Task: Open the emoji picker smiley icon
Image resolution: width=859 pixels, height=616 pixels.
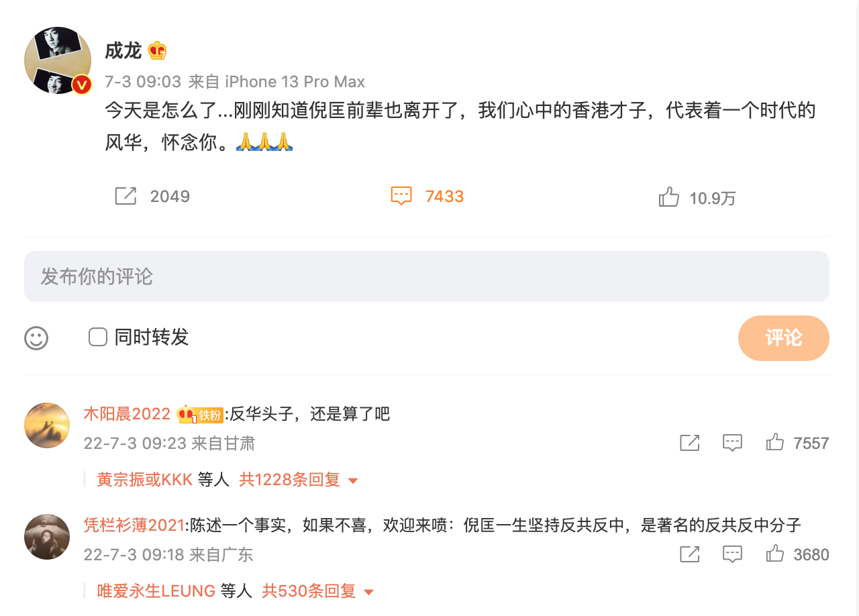Action: (36, 338)
